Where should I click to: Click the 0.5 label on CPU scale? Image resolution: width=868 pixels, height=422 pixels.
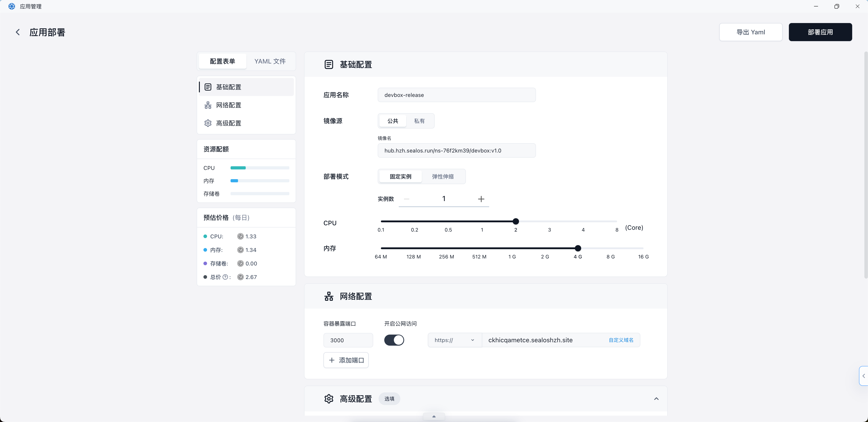pyautogui.click(x=448, y=230)
